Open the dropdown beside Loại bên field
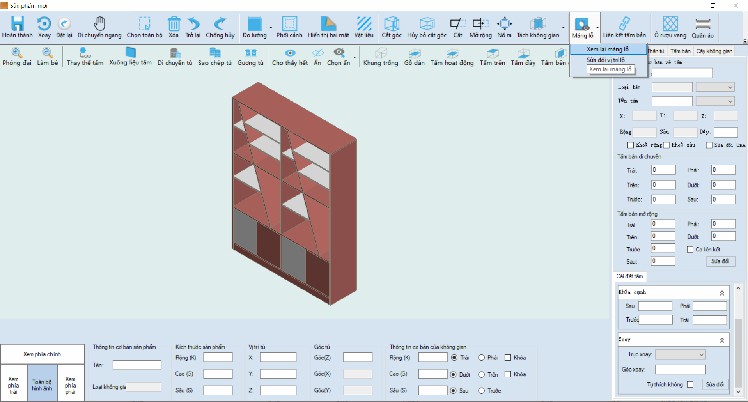Viewport: 748px width, 402px height. tap(715, 87)
